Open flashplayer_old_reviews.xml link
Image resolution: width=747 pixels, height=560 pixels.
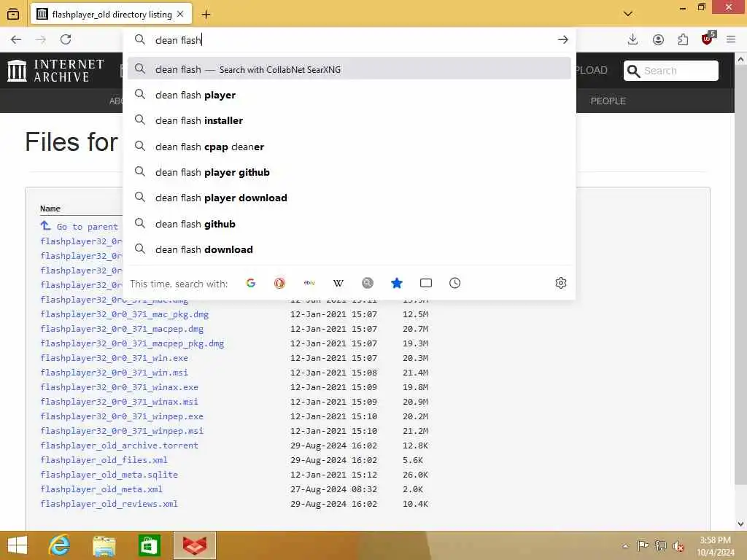click(109, 504)
